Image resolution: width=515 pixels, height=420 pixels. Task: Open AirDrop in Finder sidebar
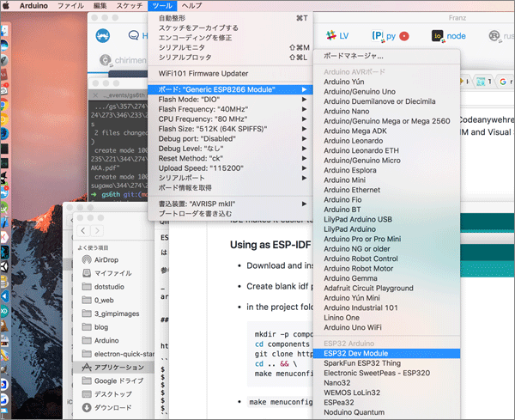pos(113,260)
